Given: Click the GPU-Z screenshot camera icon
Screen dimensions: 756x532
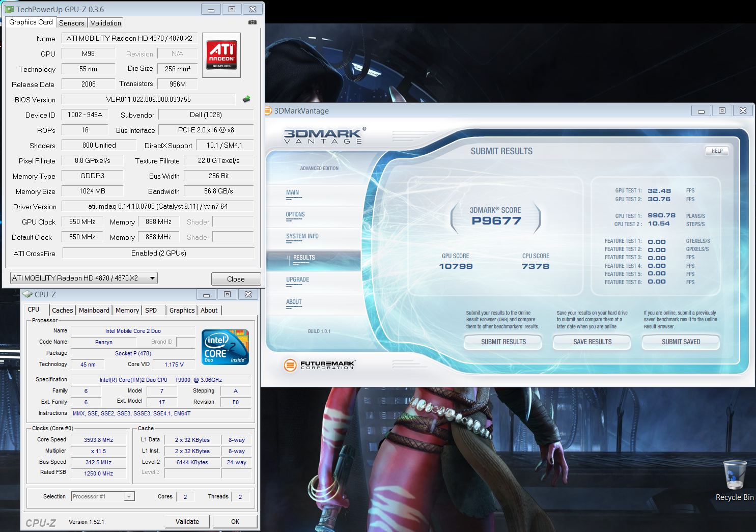Looking at the screenshot, I should point(253,22).
